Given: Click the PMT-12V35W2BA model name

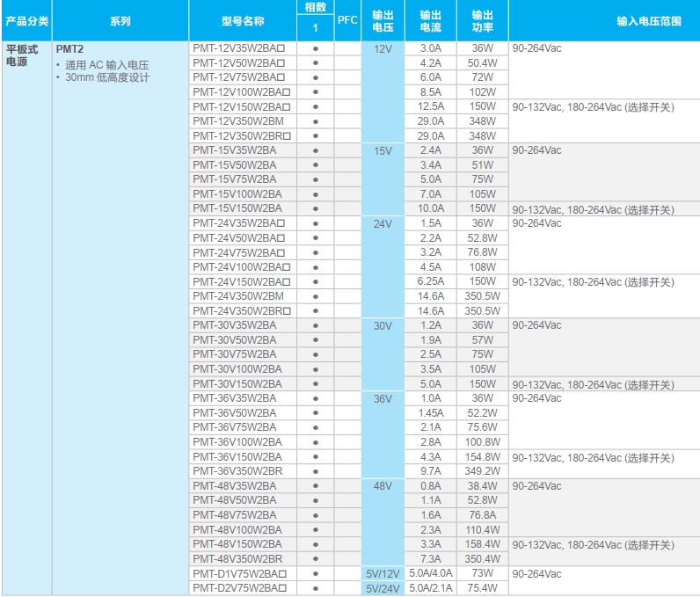Looking at the screenshot, I should [241, 48].
